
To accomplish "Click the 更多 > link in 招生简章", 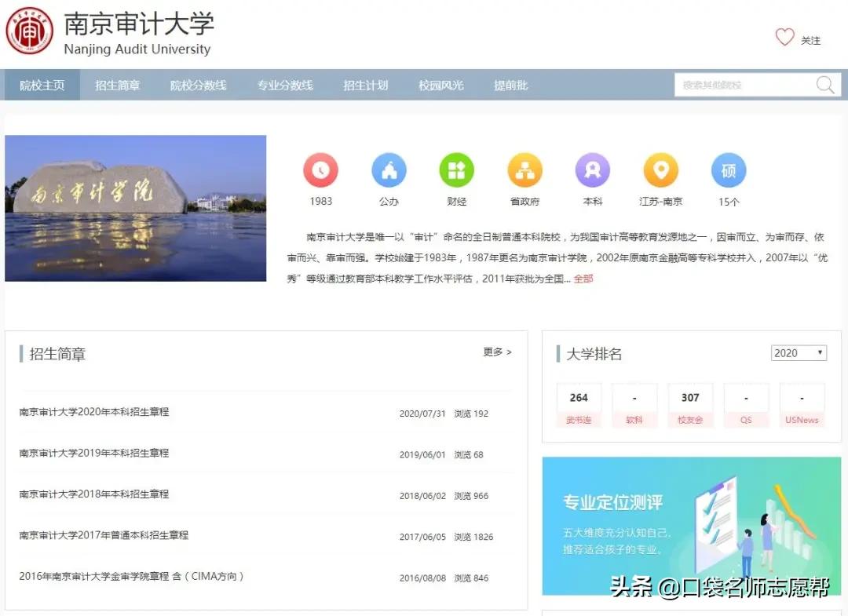I will coord(497,352).
